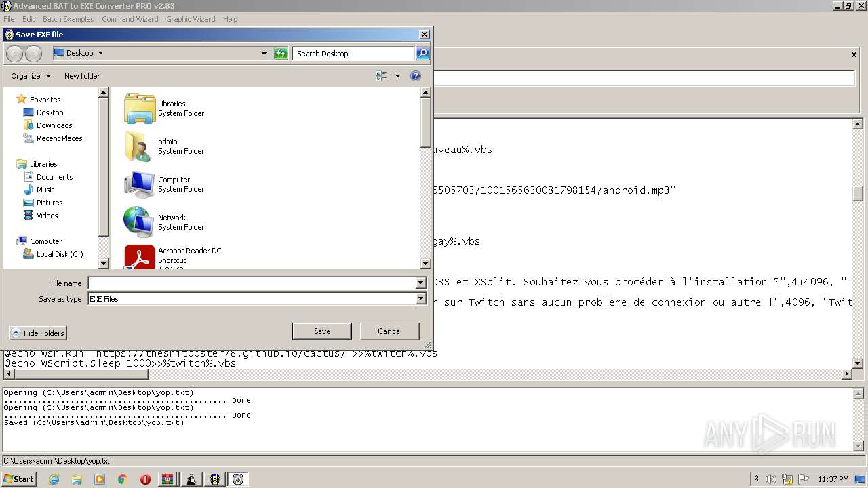Viewport: 868px width, 488px height.
Task: Click the File name input field
Action: tap(252, 283)
